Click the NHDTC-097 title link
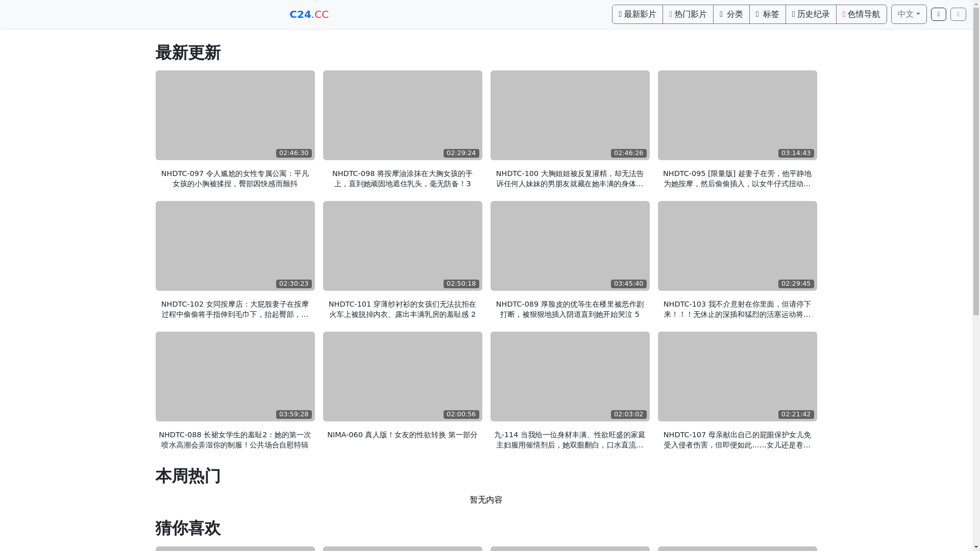This screenshot has width=980, height=551. pos(235,179)
